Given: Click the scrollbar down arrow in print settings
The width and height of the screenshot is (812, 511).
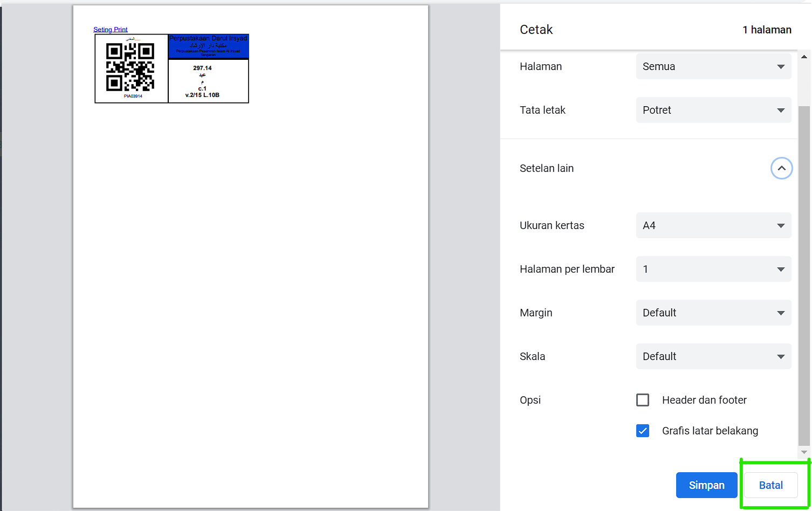Looking at the screenshot, I should [804, 452].
